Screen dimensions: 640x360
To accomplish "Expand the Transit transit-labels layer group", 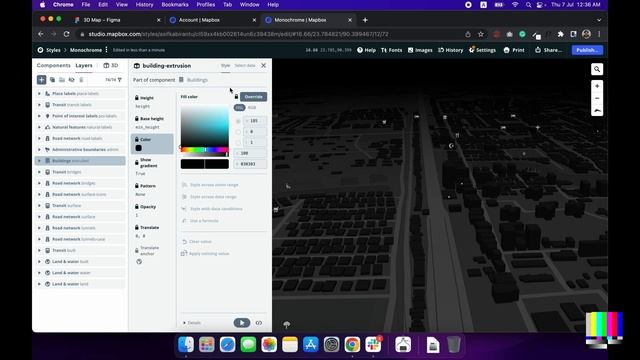I will (x=40, y=105).
